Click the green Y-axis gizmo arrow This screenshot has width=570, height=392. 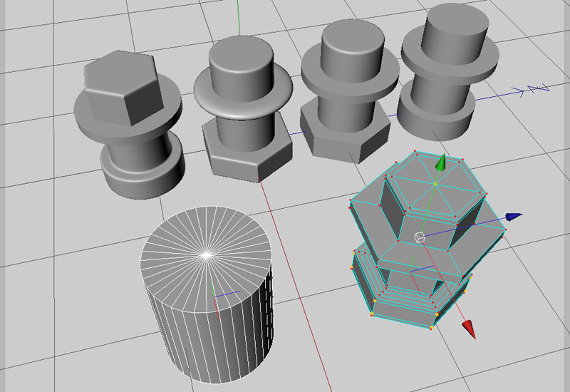coord(442,163)
